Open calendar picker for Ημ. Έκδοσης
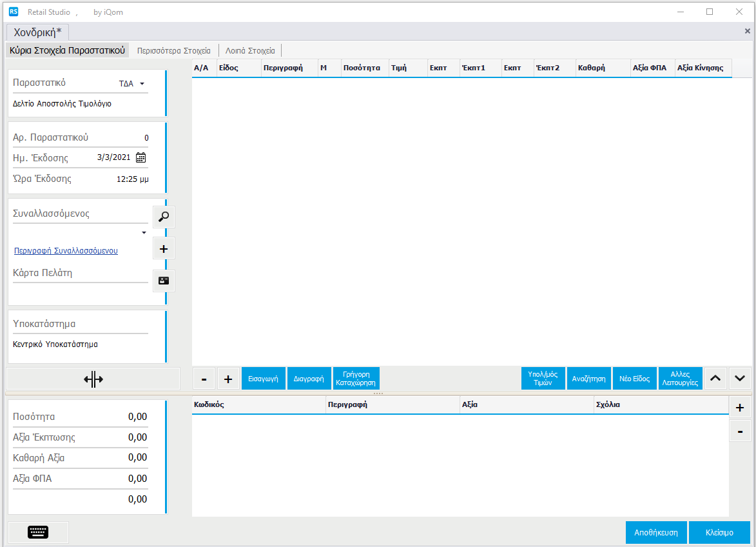 (141, 157)
